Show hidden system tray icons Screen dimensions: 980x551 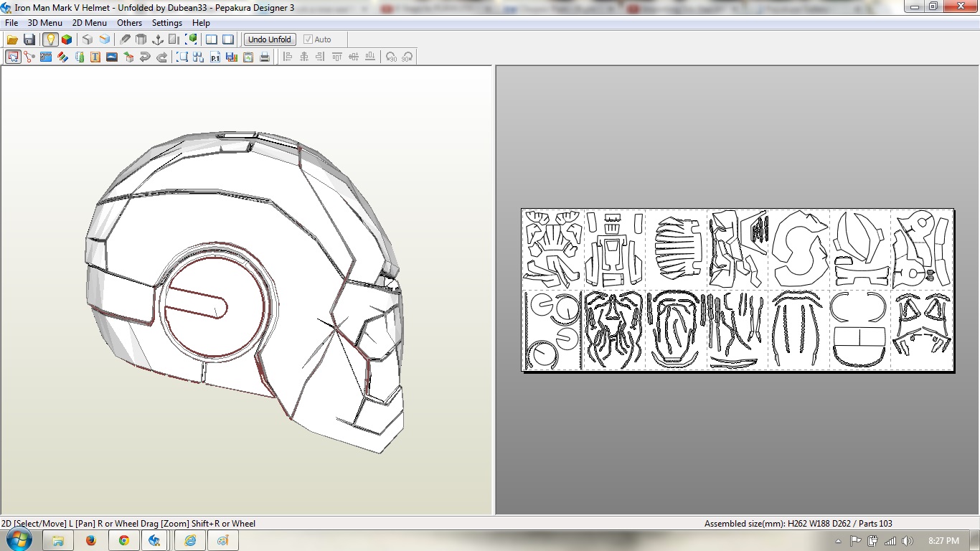pyautogui.click(x=839, y=541)
